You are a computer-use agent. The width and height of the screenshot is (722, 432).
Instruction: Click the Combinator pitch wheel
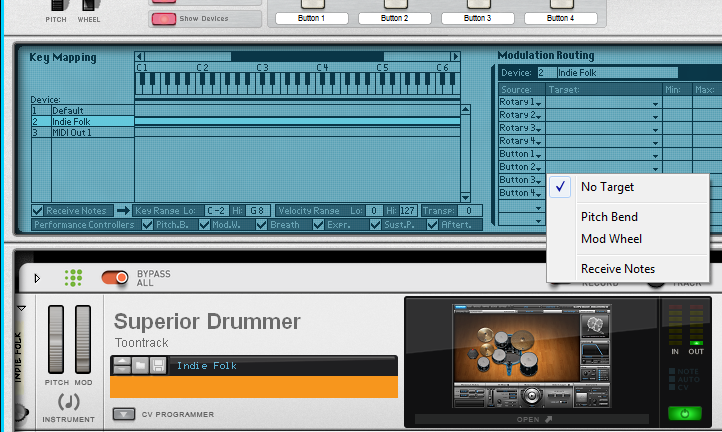pyautogui.click(x=59, y=6)
